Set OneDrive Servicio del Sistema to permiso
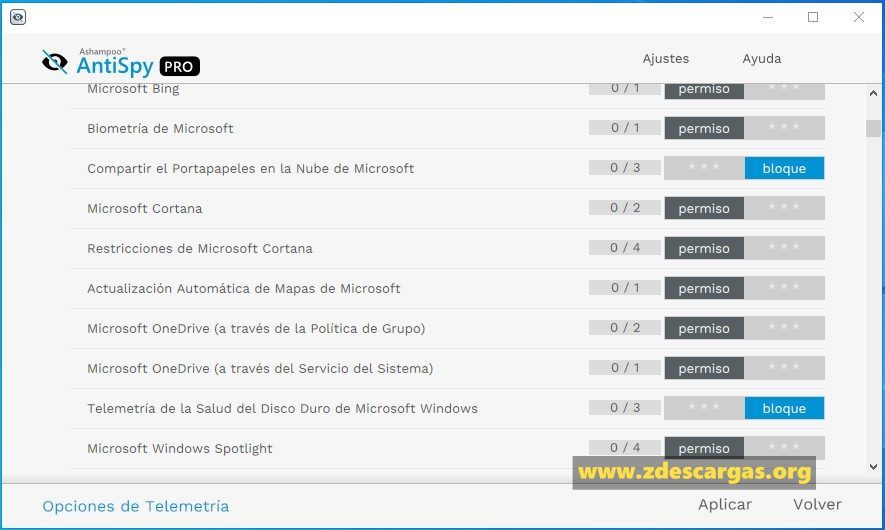 [704, 369]
